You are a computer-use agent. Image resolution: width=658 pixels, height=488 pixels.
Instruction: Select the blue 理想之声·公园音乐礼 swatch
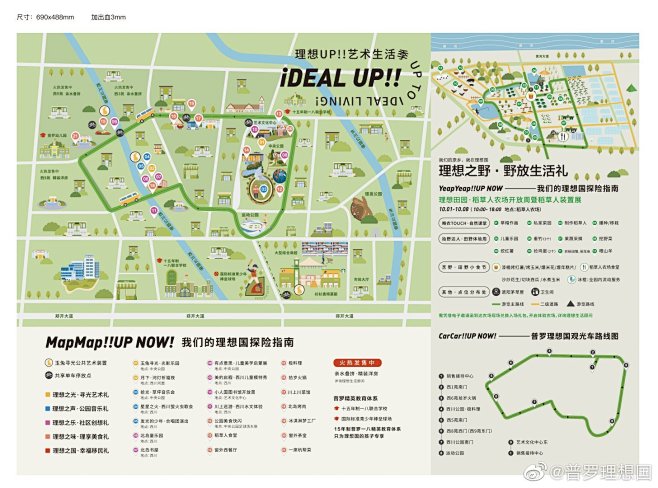(45, 409)
